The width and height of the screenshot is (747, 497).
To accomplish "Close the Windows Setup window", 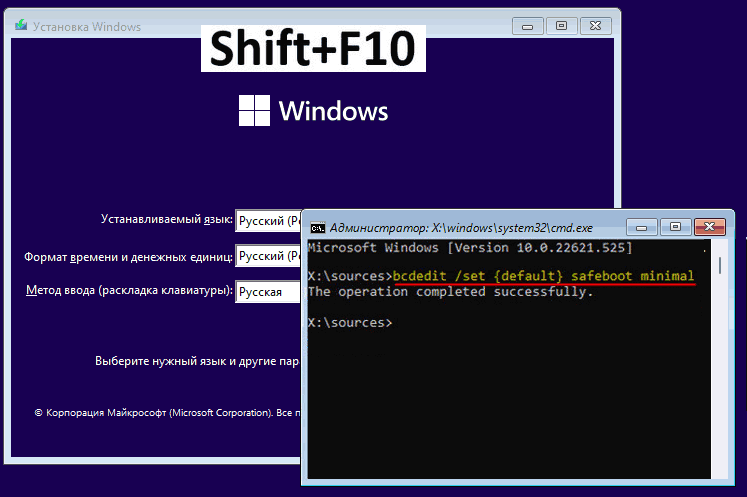I will (x=596, y=26).
